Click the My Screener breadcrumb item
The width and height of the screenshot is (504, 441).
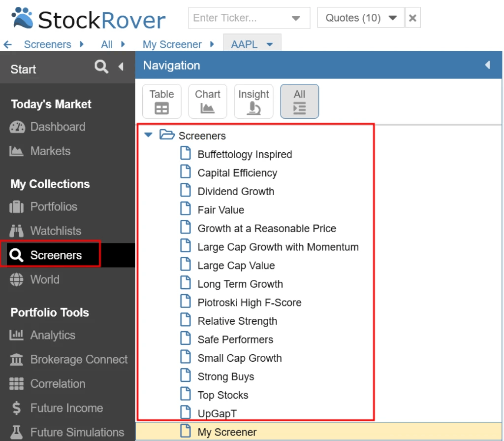[172, 44]
